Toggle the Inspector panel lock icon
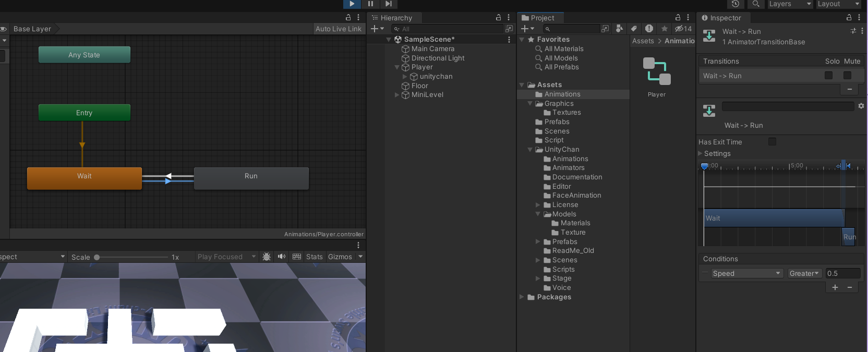The height and width of the screenshot is (352, 868). (849, 17)
